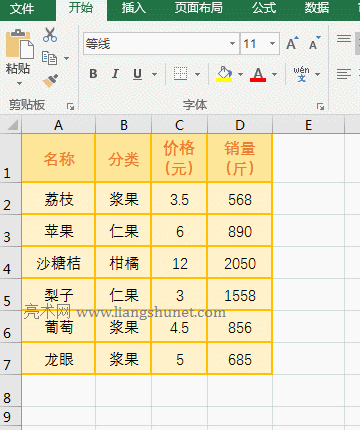Select price cell 12
Image resolution: width=360 pixels, height=430 pixels.
(x=179, y=262)
